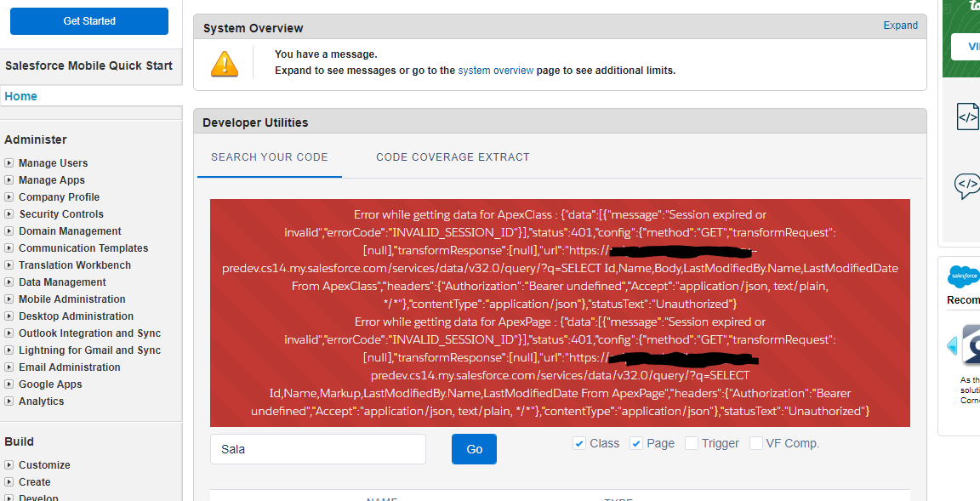Open Data Management link
Image resolution: width=980 pixels, height=501 pixels.
click(62, 282)
